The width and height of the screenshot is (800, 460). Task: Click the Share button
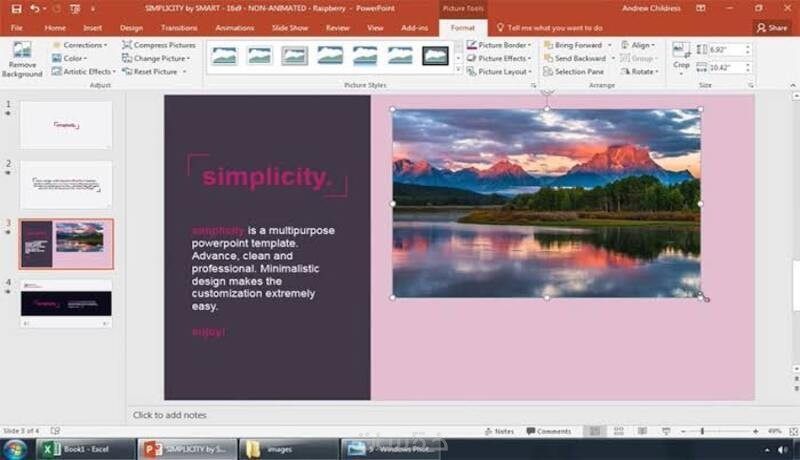click(772, 28)
